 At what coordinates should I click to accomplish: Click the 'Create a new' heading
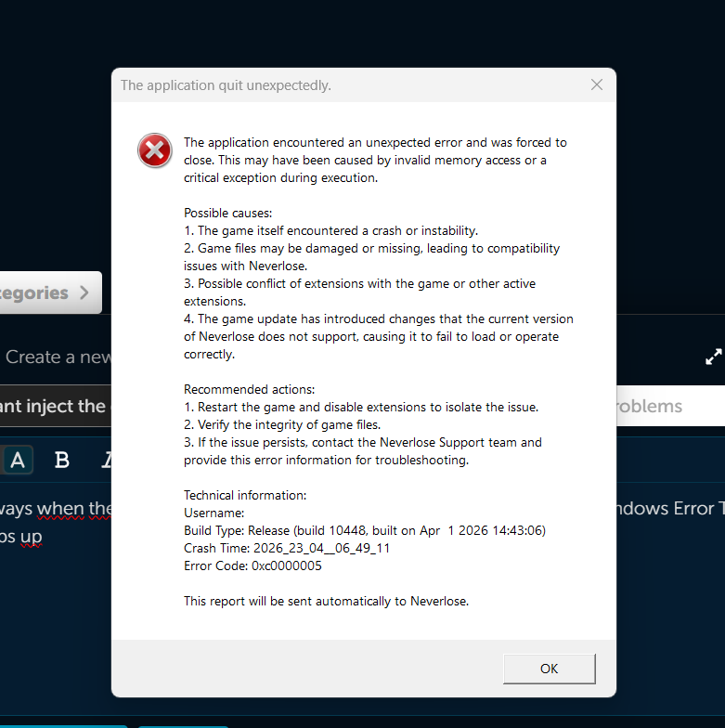58,357
